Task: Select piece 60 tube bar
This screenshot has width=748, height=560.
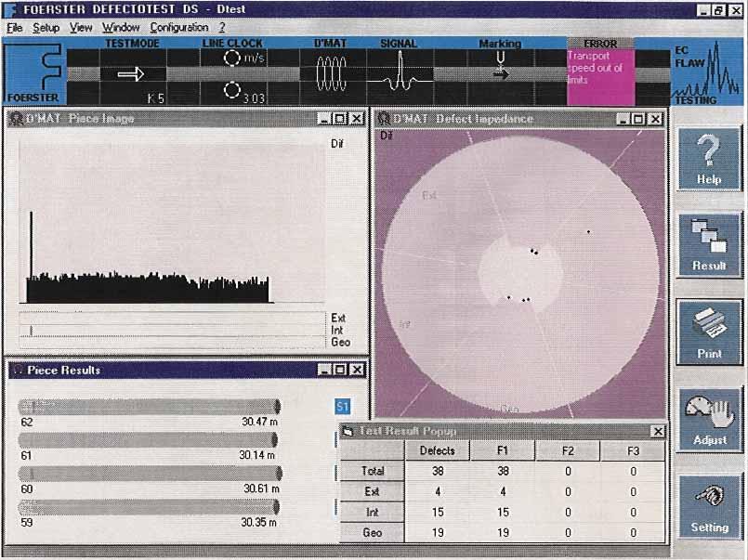Action: tap(151, 474)
